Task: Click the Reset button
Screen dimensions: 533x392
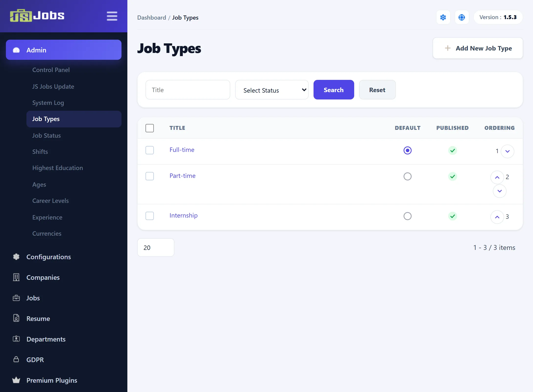Action: [x=377, y=90]
